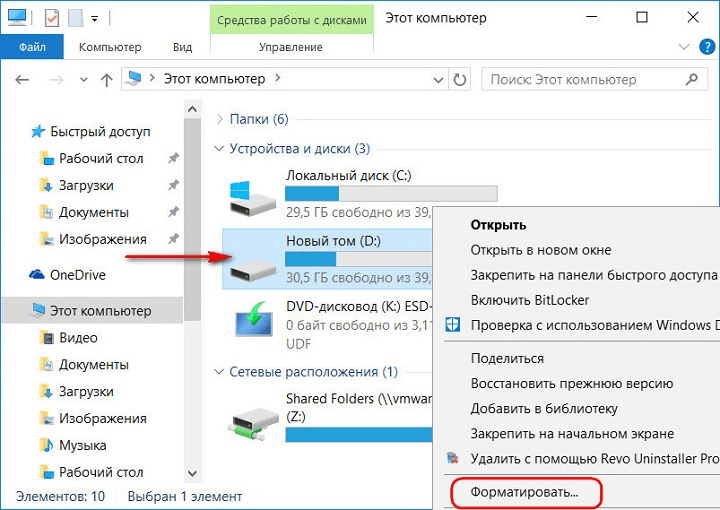Image resolution: width=720 pixels, height=510 pixels.
Task: Choose Форматировать... in context menu
Action: pyautogui.click(x=524, y=492)
